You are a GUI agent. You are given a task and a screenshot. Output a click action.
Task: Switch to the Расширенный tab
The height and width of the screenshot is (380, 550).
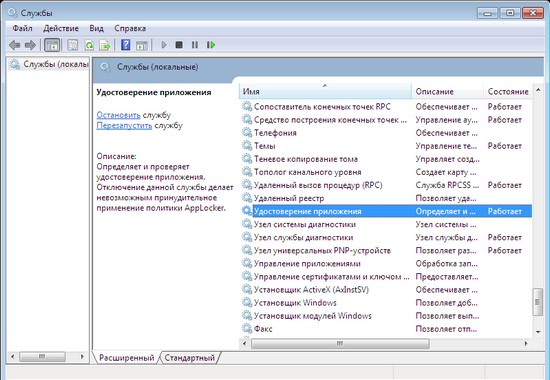126,358
